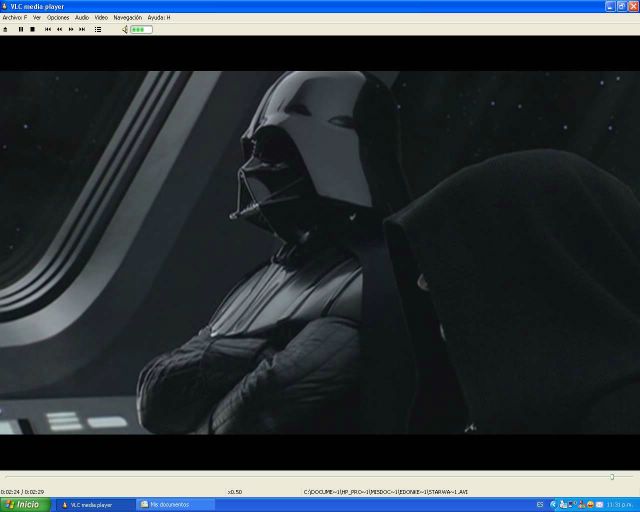Open the Opciones menu
Viewport: 640px width, 512px height.
pos(58,18)
